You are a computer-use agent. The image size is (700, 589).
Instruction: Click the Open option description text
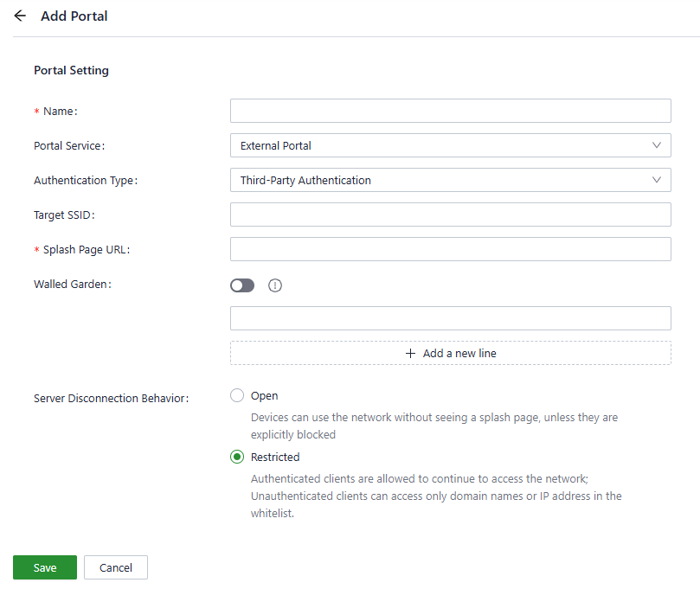pos(433,426)
